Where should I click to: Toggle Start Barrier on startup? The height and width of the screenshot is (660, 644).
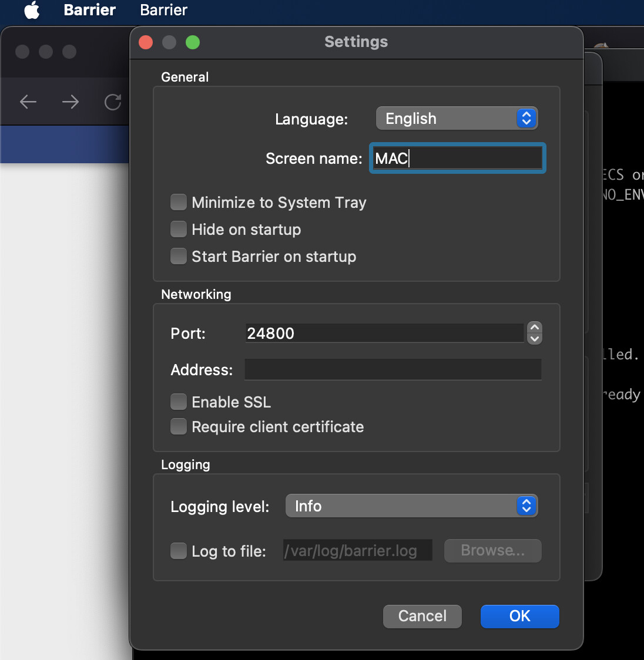[x=179, y=257]
